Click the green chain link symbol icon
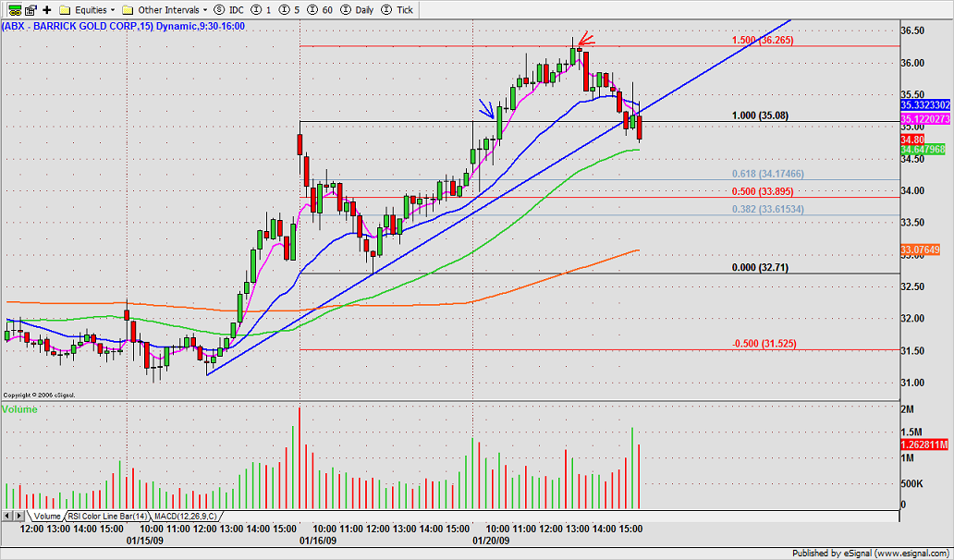 point(15,10)
